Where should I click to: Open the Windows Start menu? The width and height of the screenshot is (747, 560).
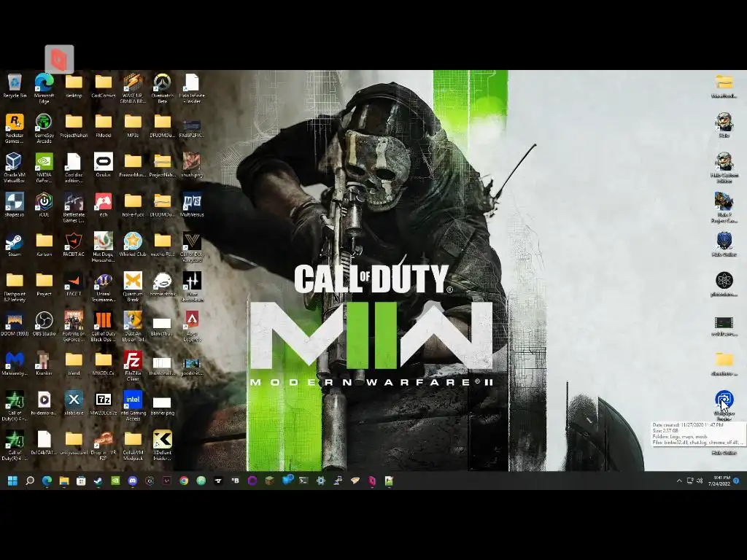coord(13,481)
